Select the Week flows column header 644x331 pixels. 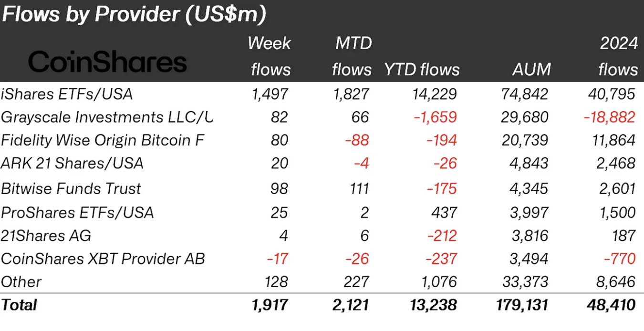click(x=270, y=57)
